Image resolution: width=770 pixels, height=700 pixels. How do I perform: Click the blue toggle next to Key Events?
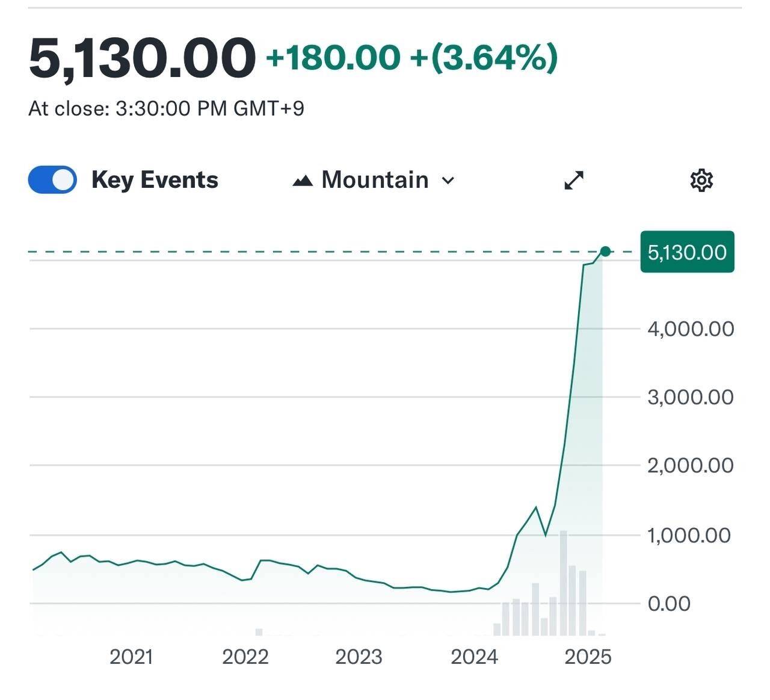(52, 179)
